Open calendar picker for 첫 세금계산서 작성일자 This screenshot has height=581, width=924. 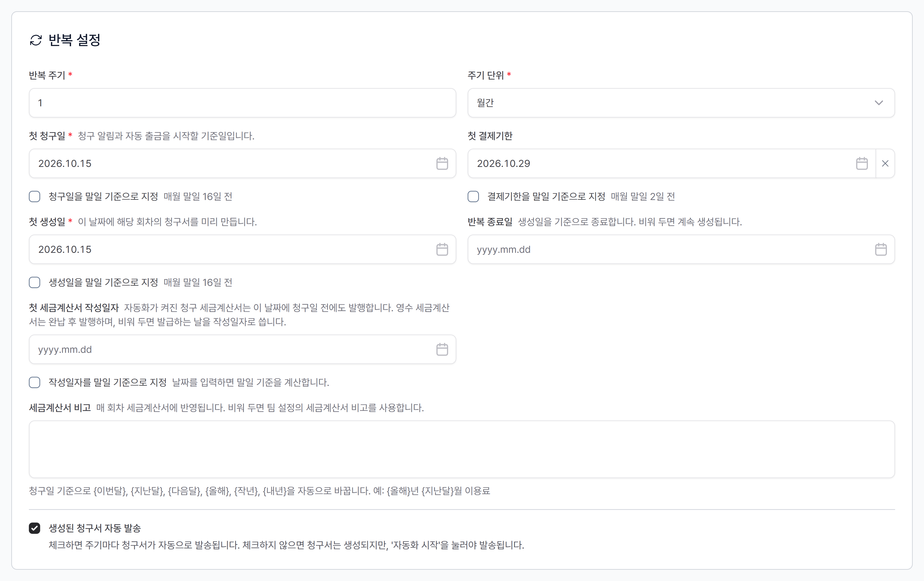tap(442, 349)
